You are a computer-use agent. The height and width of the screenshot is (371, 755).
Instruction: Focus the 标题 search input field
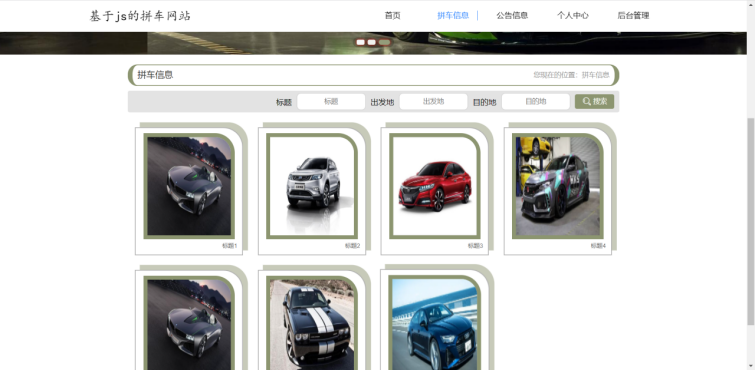click(331, 102)
